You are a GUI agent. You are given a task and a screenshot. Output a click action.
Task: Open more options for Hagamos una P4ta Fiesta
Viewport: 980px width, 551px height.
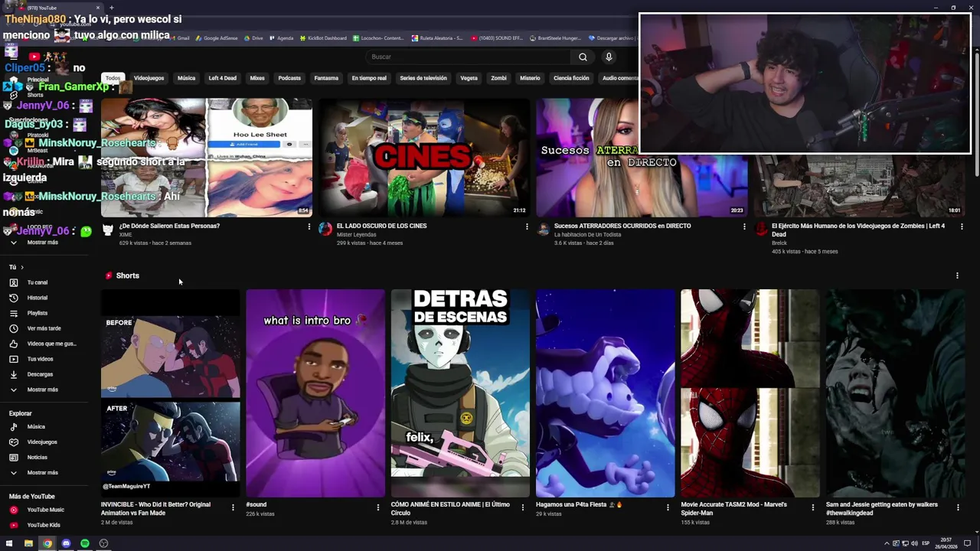click(x=668, y=507)
